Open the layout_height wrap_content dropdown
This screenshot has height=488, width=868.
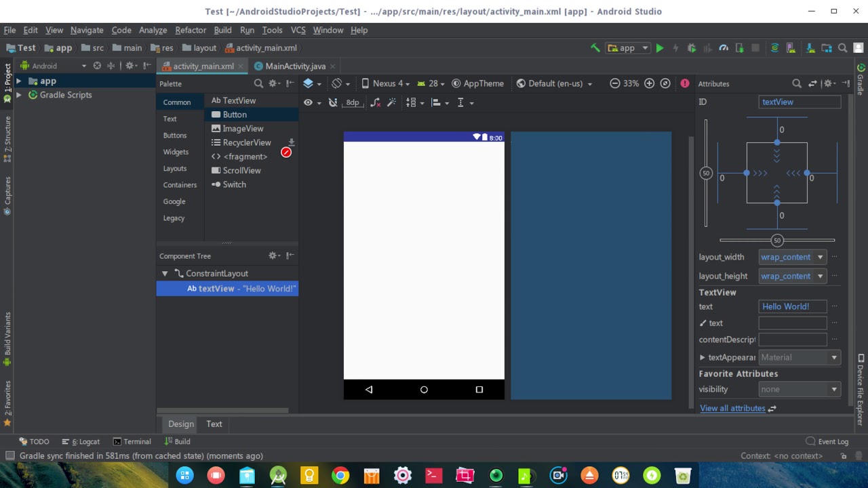click(x=792, y=276)
